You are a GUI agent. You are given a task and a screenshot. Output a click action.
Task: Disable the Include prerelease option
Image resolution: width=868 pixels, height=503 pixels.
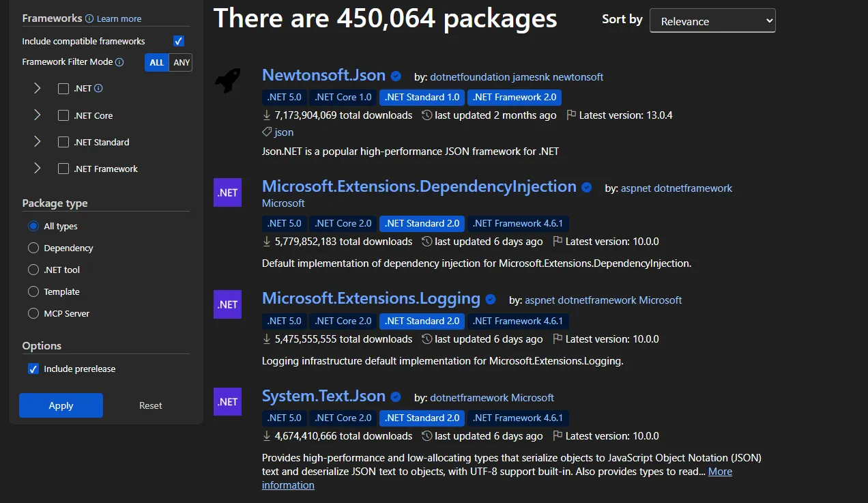point(33,369)
